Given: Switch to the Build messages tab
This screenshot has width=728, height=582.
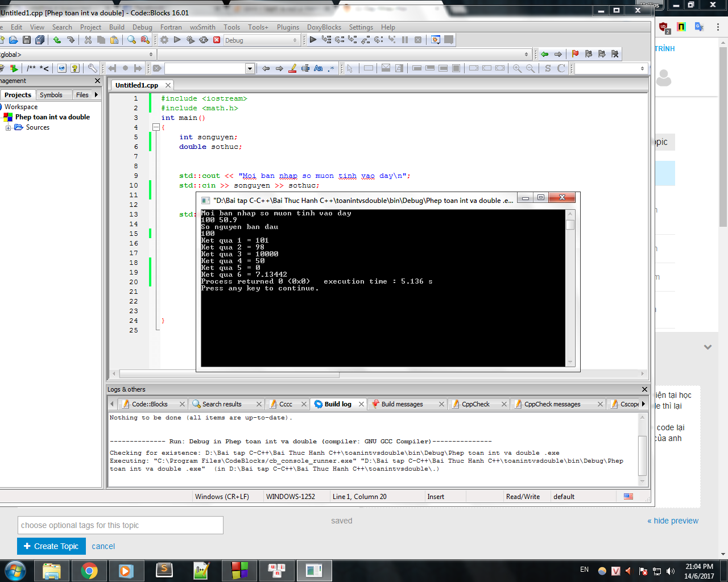Looking at the screenshot, I should click(x=402, y=404).
